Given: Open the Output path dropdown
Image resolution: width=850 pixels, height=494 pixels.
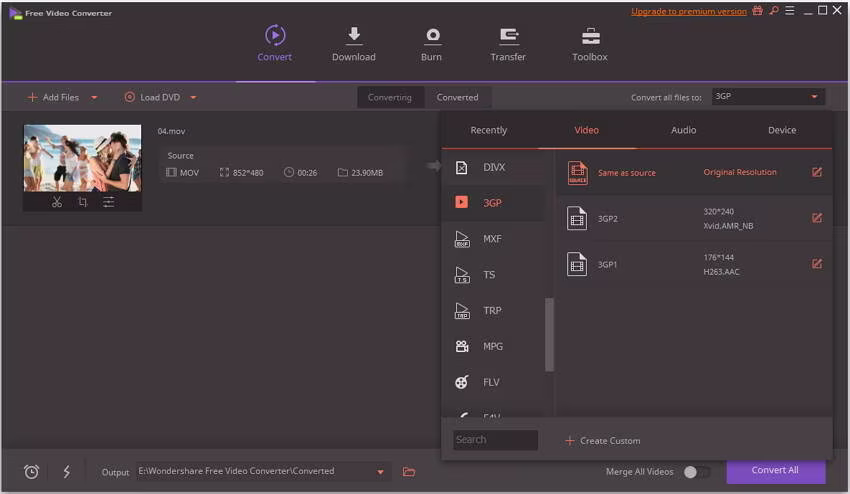Looking at the screenshot, I should [x=381, y=472].
